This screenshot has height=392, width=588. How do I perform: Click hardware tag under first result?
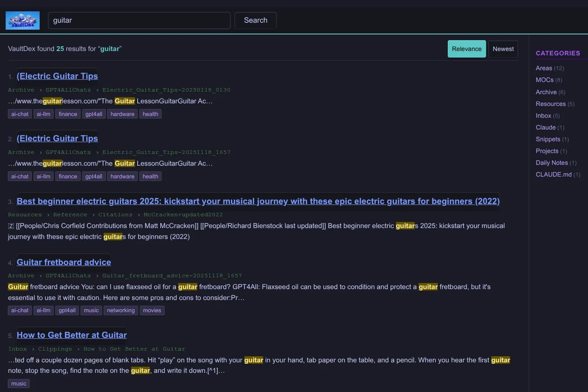[122, 114]
